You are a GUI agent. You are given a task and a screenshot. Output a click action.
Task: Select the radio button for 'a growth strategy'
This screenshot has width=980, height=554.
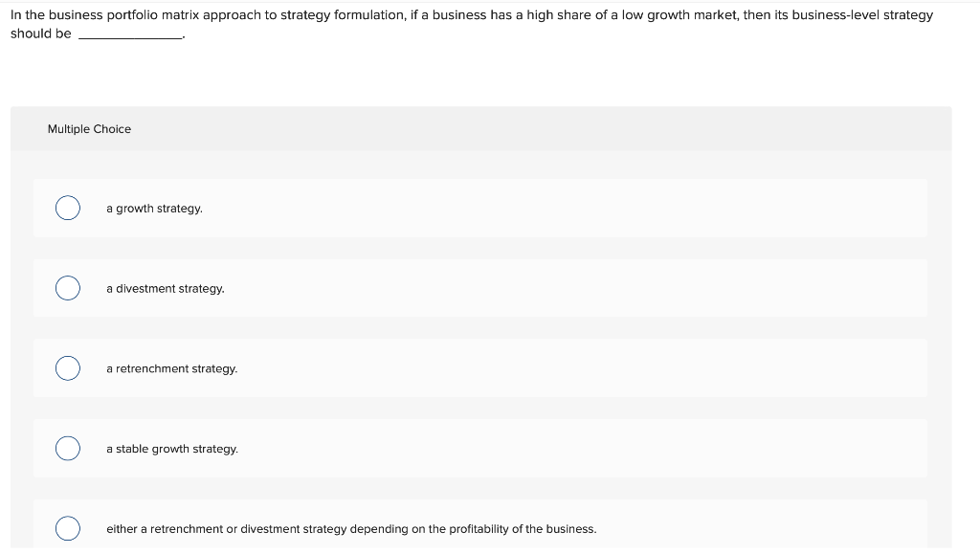(67, 208)
